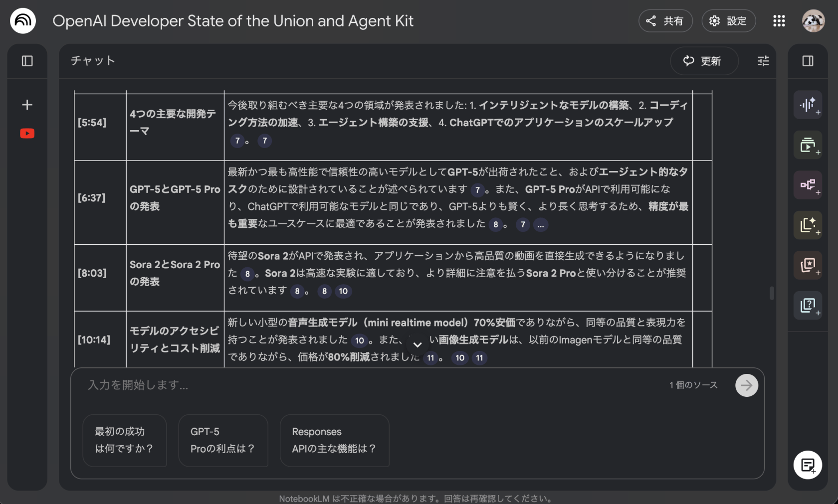838x504 pixels.
Task: Add a new source with plus icon
Action: (x=27, y=105)
